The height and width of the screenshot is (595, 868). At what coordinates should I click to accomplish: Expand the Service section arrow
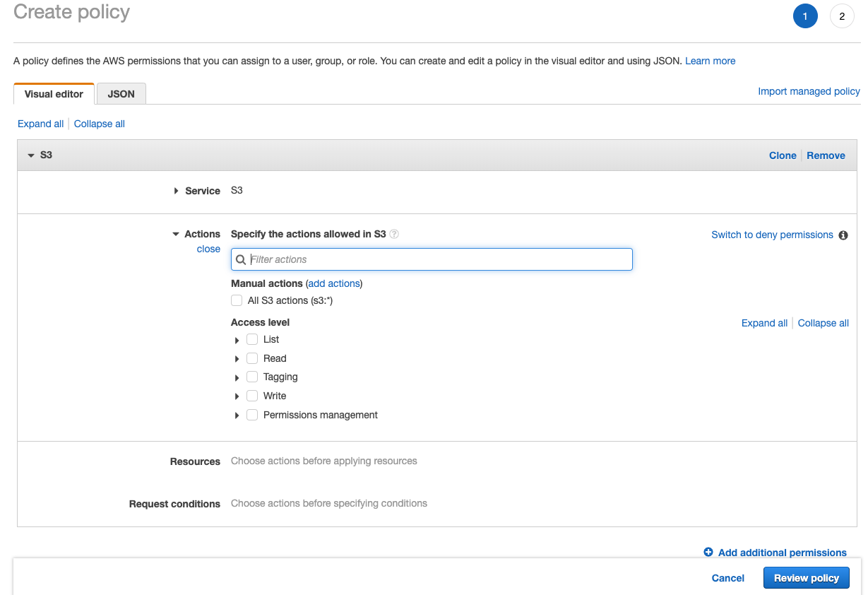point(176,191)
